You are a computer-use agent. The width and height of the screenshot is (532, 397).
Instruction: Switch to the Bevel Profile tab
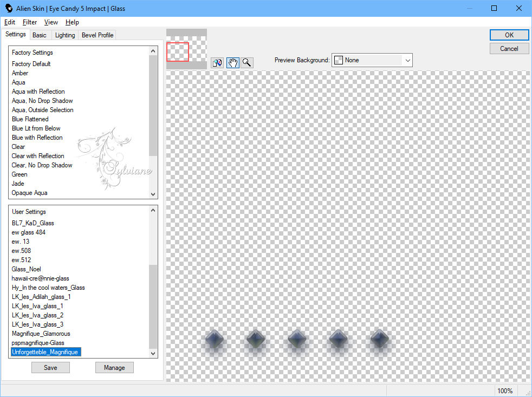(x=98, y=35)
